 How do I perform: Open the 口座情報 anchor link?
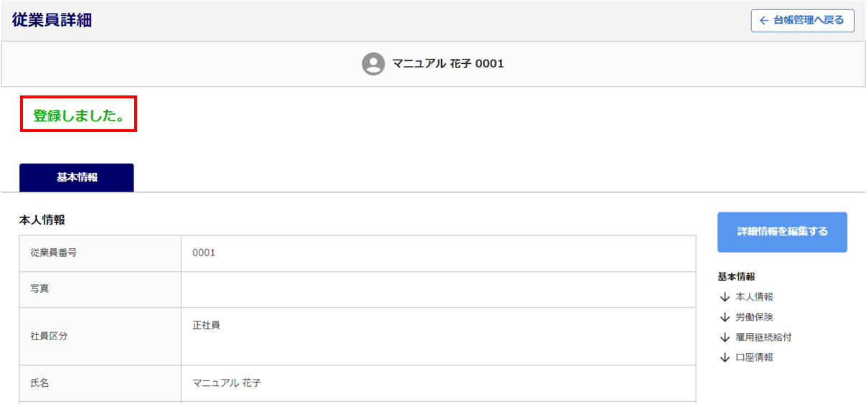(x=754, y=357)
